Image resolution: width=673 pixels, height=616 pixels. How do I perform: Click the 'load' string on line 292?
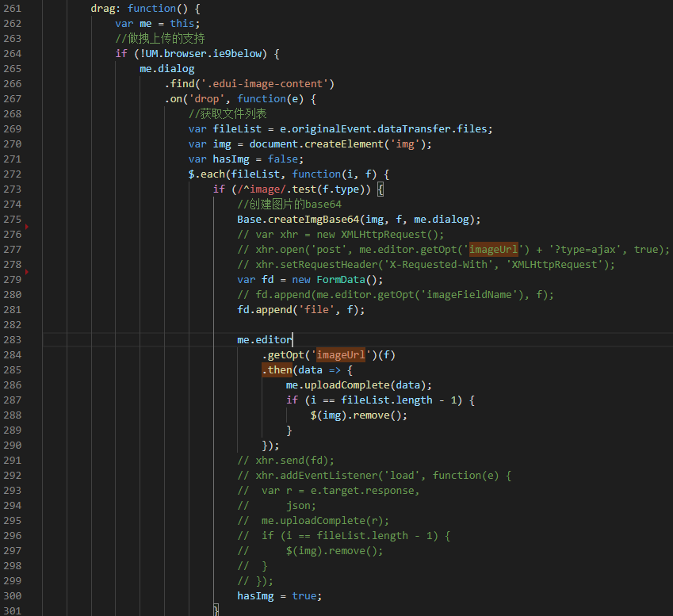(401, 476)
